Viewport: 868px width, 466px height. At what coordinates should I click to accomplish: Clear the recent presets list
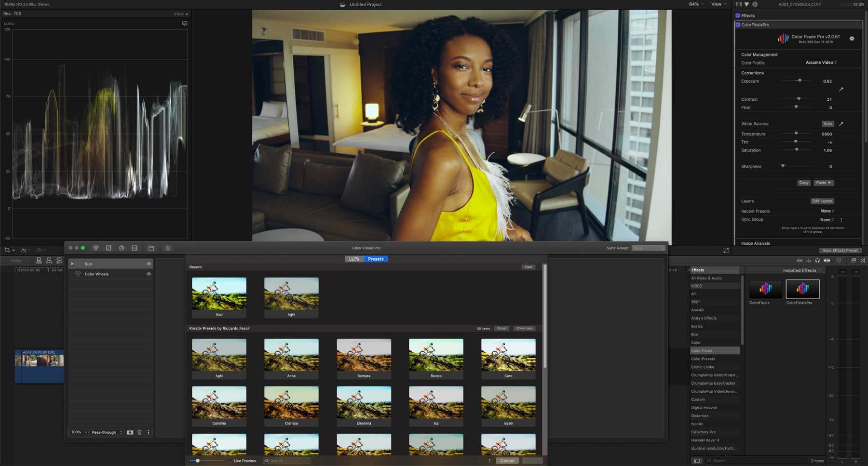pos(529,267)
